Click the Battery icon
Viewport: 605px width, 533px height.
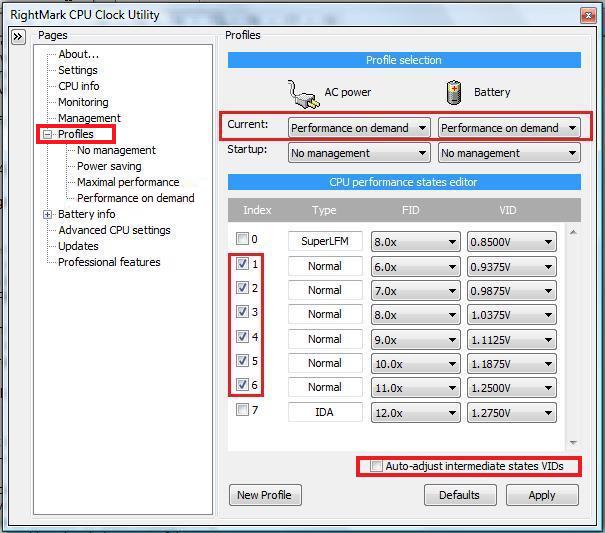454,93
